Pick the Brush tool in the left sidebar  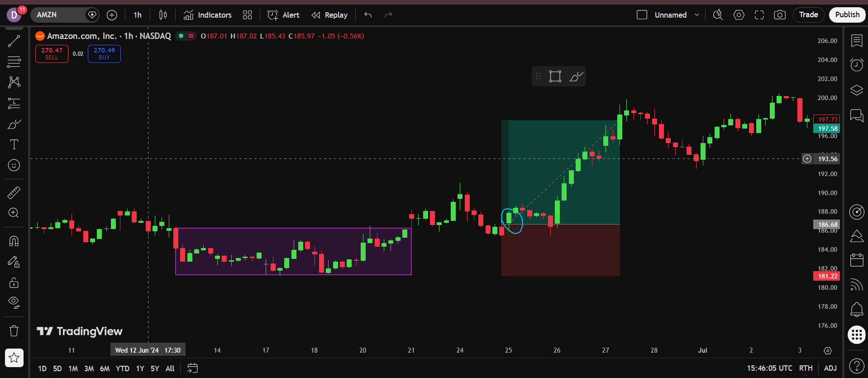(x=14, y=124)
